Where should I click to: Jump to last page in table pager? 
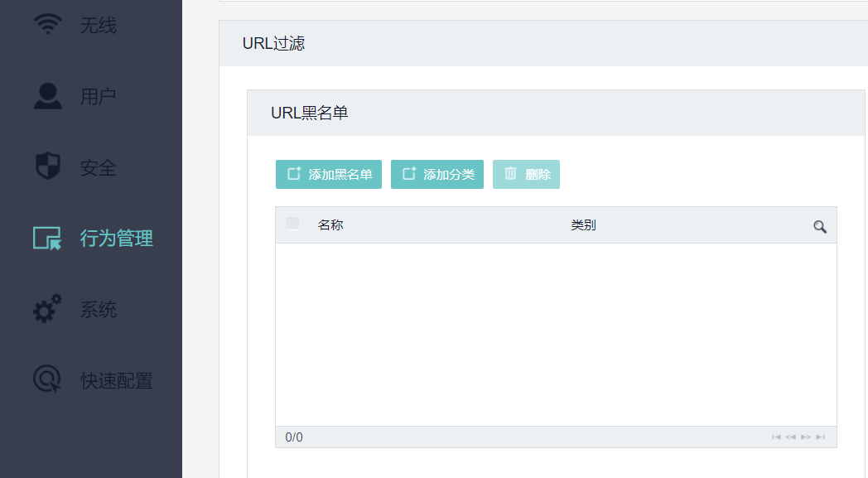click(820, 437)
